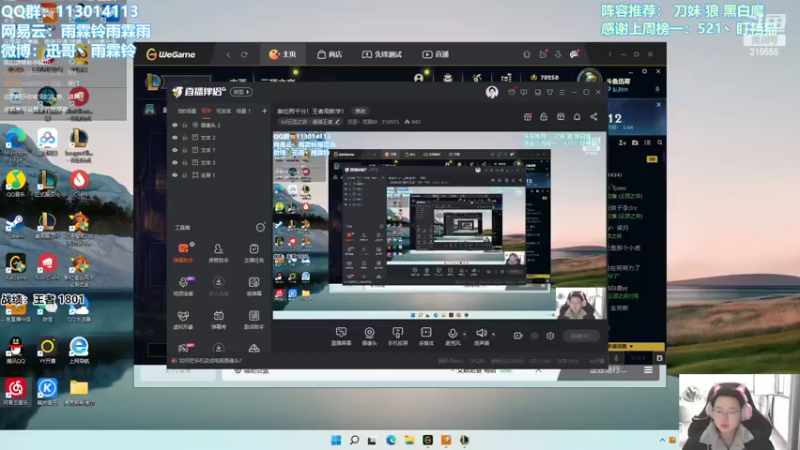
Task: Hide the 文本 3 layer via eye icon
Action: coord(175,162)
